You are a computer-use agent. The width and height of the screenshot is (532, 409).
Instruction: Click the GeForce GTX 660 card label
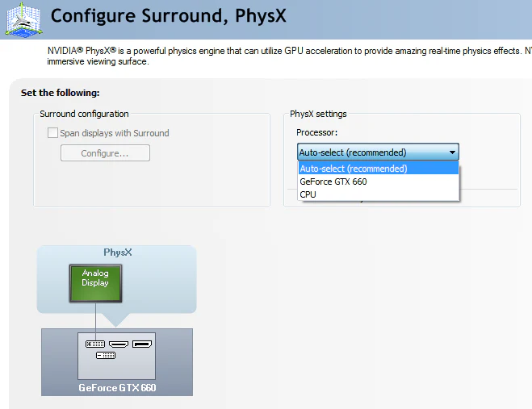coord(117,388)
